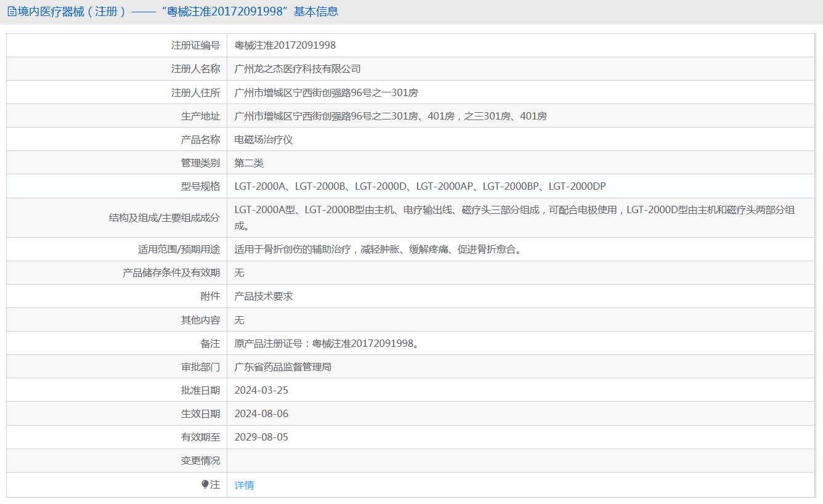Click the 有效期至 label
Image resolution: width=823 pixels, height=504 pixels.
[x=200, y=437]
